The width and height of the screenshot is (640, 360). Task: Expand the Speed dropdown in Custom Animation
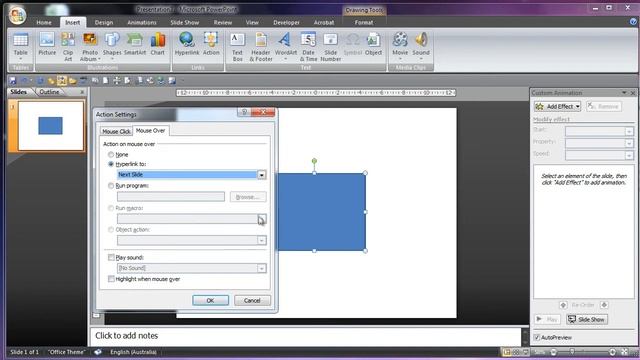(x=629, y=155)
